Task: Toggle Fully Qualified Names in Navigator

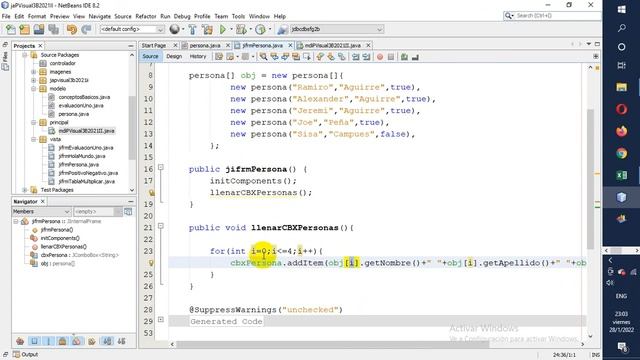Action: [92, 341]
